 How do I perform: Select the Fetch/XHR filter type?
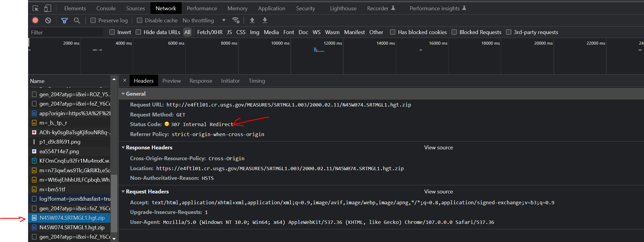(x=209, y=32)
